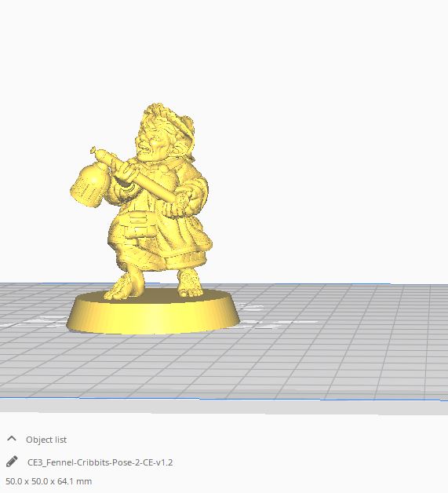Click the long club held across figure
Screen dimensions: 448x493
point(138,174)
